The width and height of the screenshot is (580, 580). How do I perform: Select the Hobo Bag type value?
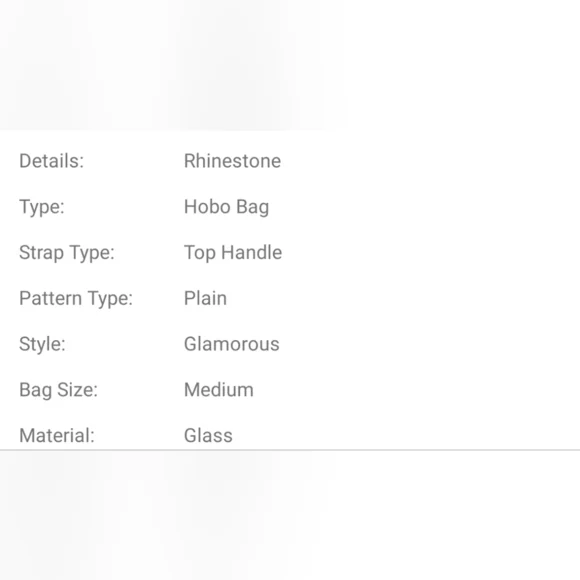tap(226, 207)
